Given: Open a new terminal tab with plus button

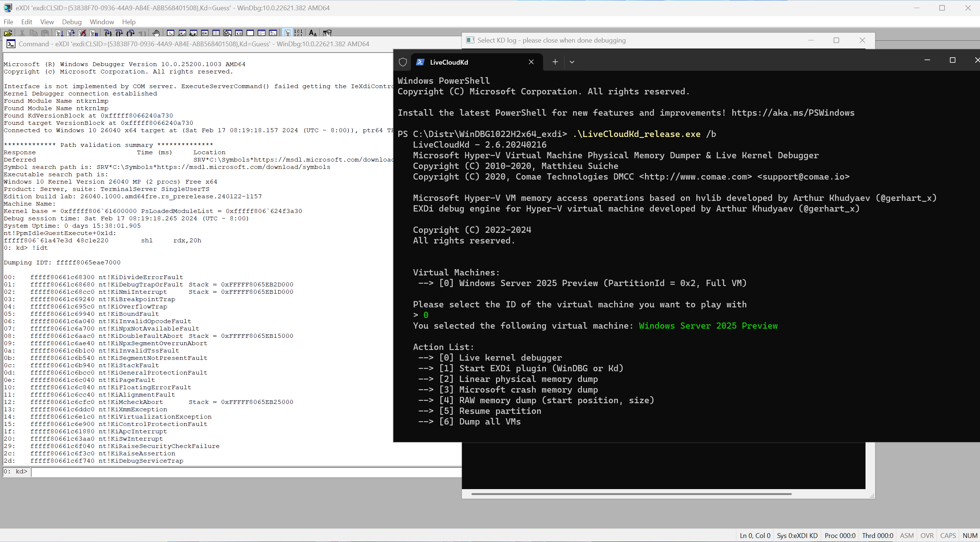Looking at the screenshot, I should [555, 62].
